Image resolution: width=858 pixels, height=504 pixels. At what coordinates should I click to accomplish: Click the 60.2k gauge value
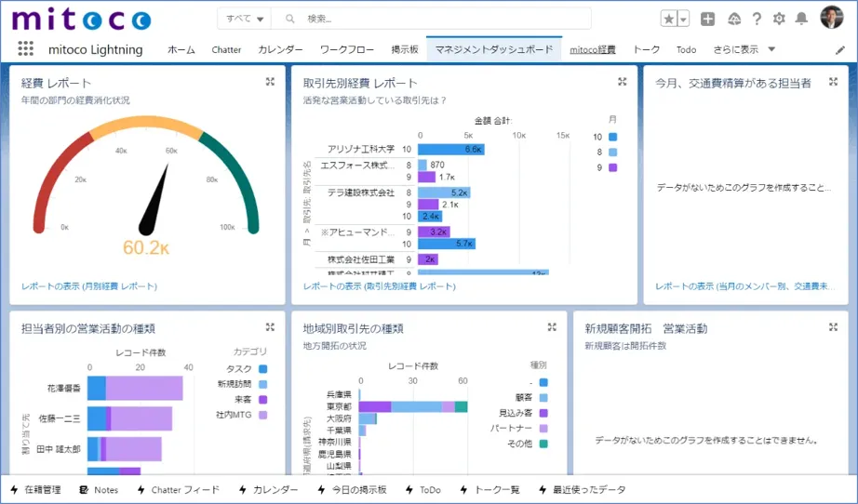coord(146,247)
